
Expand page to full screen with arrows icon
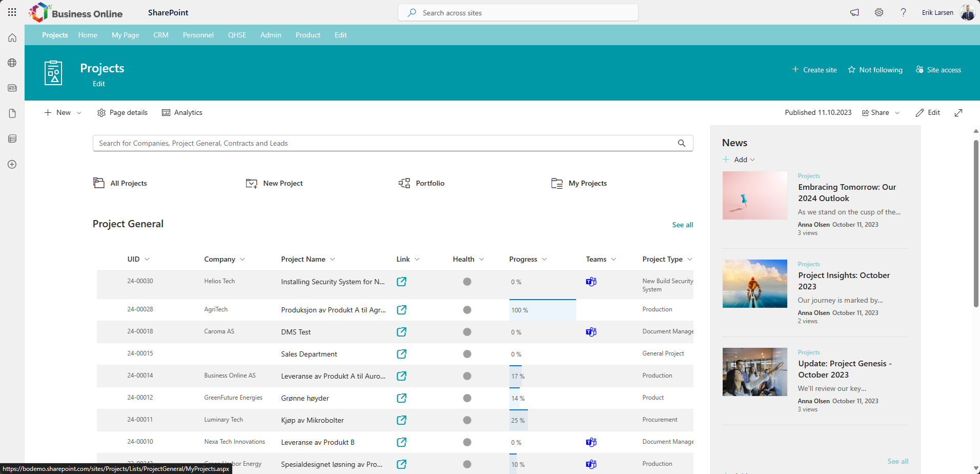click(958, 113)
